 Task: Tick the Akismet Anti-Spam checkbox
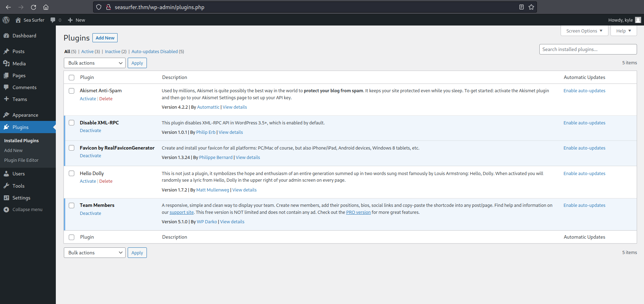72,91
